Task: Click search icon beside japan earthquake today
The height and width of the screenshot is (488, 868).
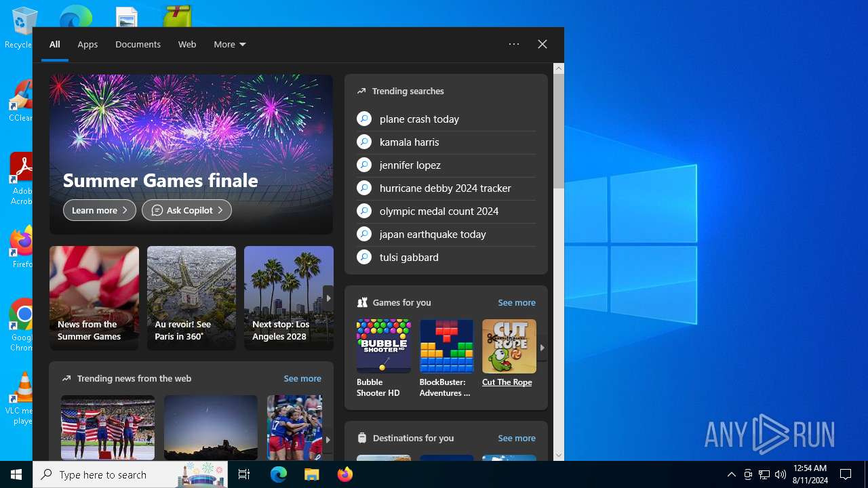Action: (364, 234)
